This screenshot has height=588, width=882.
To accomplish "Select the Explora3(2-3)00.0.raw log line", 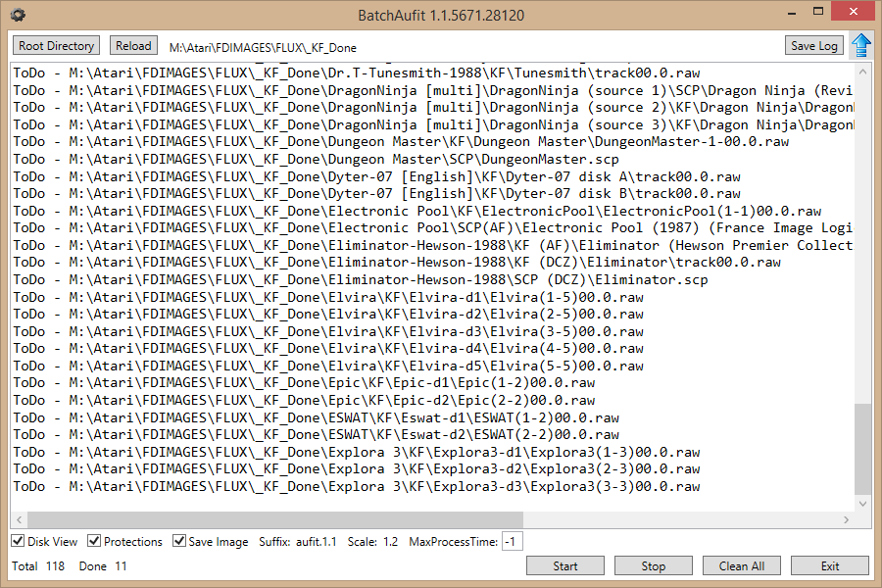I will pos(356,468).
